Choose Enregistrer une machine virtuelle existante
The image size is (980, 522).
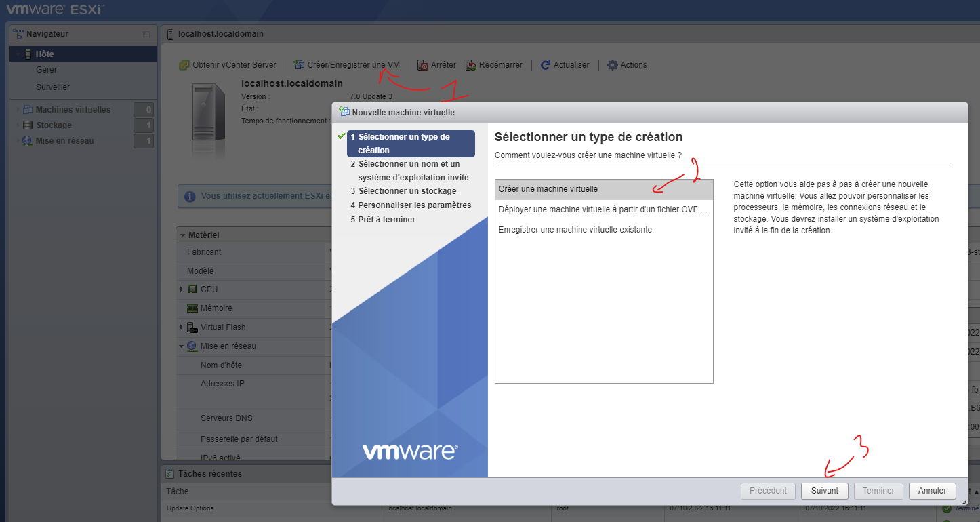pos(604,230)
